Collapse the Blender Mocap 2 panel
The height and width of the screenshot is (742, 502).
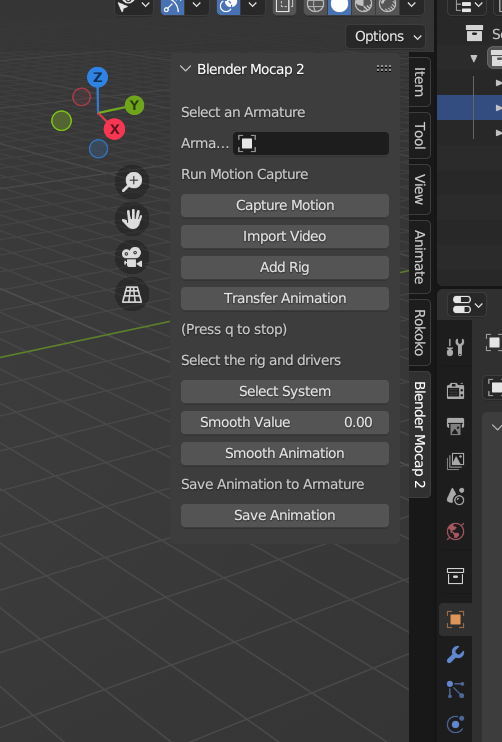(x=185, y=69)
